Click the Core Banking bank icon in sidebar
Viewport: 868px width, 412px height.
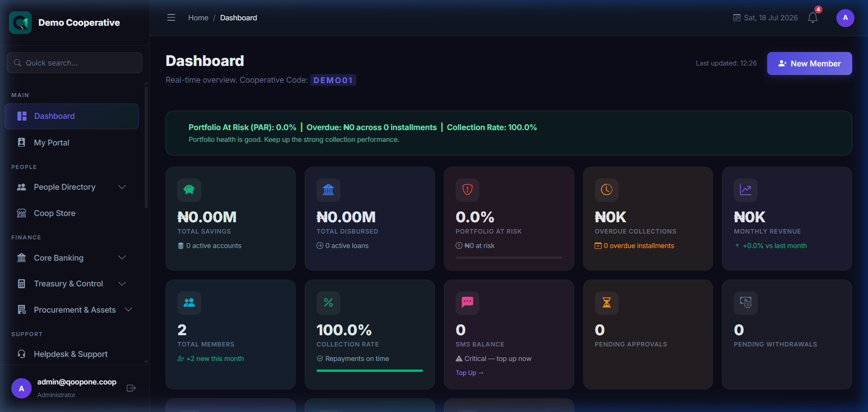21,257
